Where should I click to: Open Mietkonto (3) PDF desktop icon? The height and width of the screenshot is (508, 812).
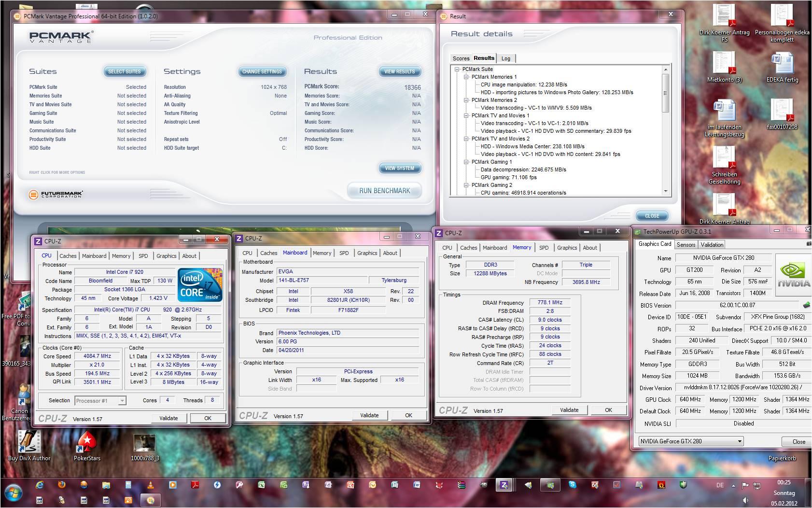point(724,68)
